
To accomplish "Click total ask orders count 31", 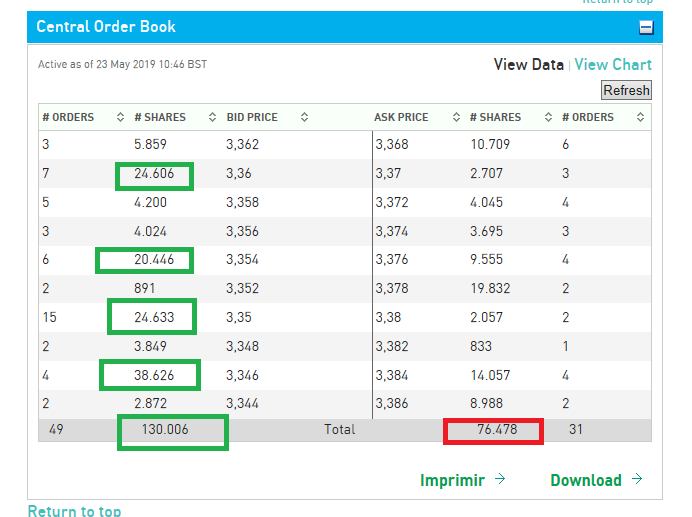I will (x=575, y=429).
